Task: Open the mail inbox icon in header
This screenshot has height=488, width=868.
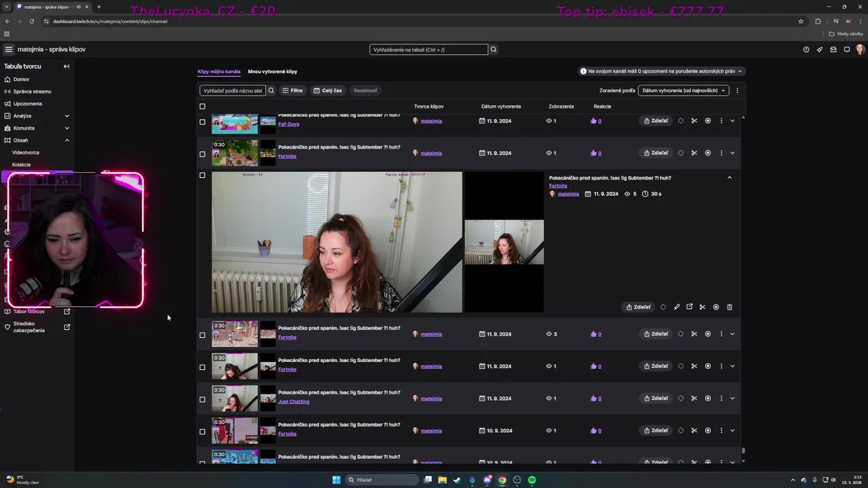Action: pyautogui.click(x=833, y=49)
